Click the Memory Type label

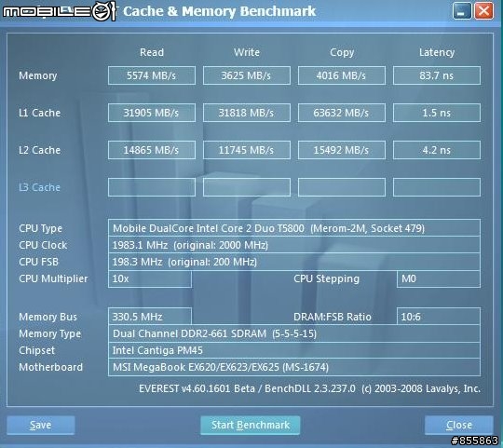(49, 334)
